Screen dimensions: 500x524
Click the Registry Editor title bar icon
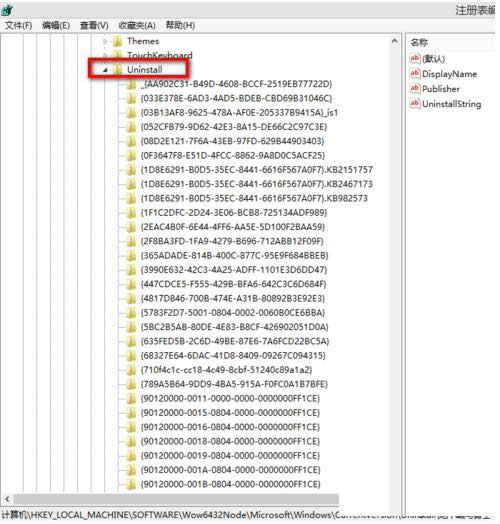7,10
